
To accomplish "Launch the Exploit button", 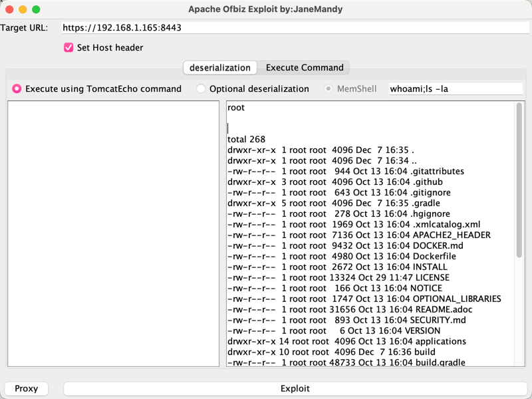I will (295, 388).
